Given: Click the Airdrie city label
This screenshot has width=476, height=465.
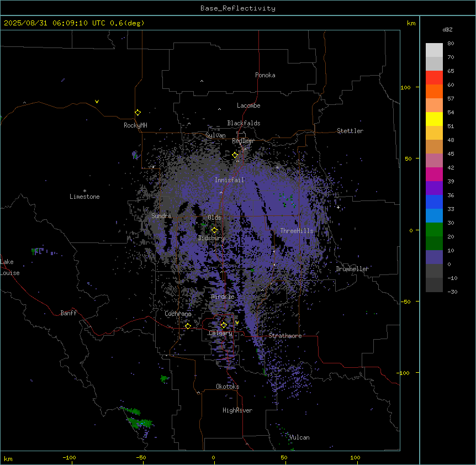Looking at the screenshot, I should pos(223,297).
